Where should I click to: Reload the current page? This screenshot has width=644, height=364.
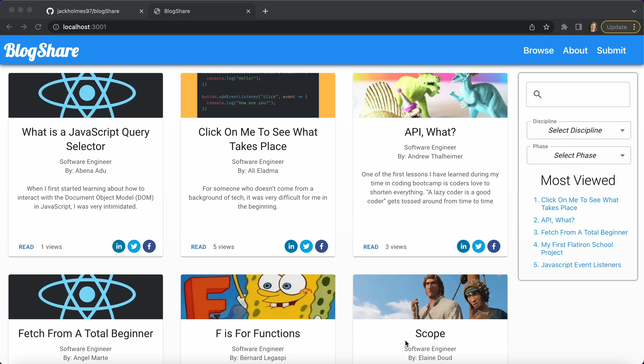(38, 27)
